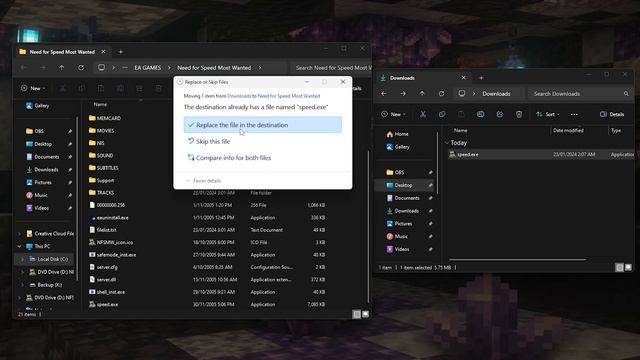Screen dimensions: 640x360
Task: Switch to details view in Need for Speed window
Action: 356,314
